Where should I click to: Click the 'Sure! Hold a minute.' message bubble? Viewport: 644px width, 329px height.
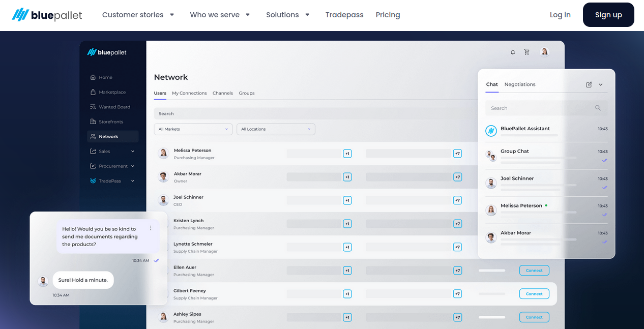[x=83, y=280]
